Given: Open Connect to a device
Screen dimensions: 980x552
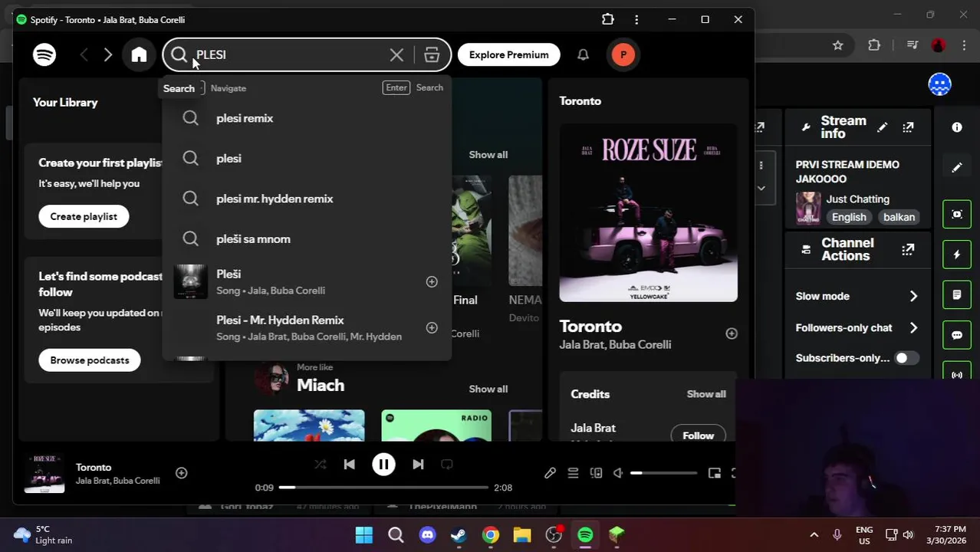Looking at the screenshot, I should (596, 473).
